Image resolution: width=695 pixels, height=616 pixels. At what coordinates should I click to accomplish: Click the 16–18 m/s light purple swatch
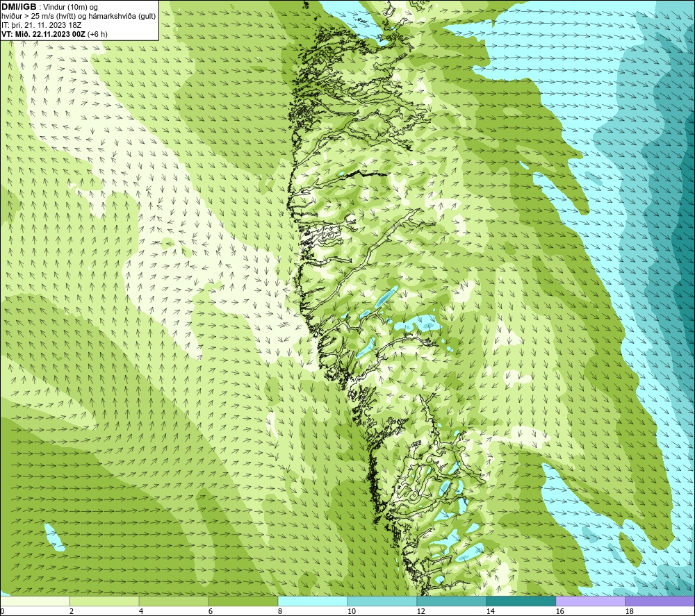[590, 601]
